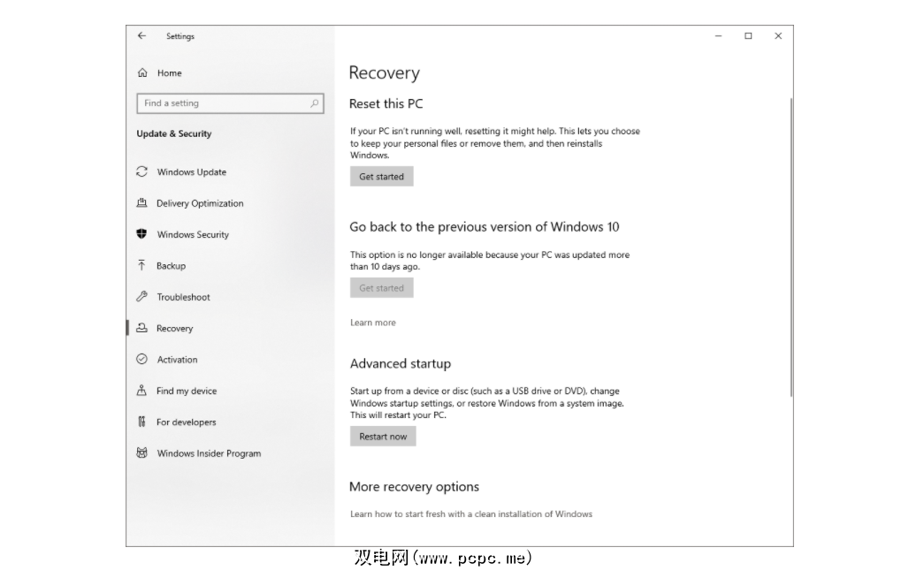The height and width of the screenshot is (578, 924).
Task: Open the clean installation of Windows link
Action: point(470,513)
